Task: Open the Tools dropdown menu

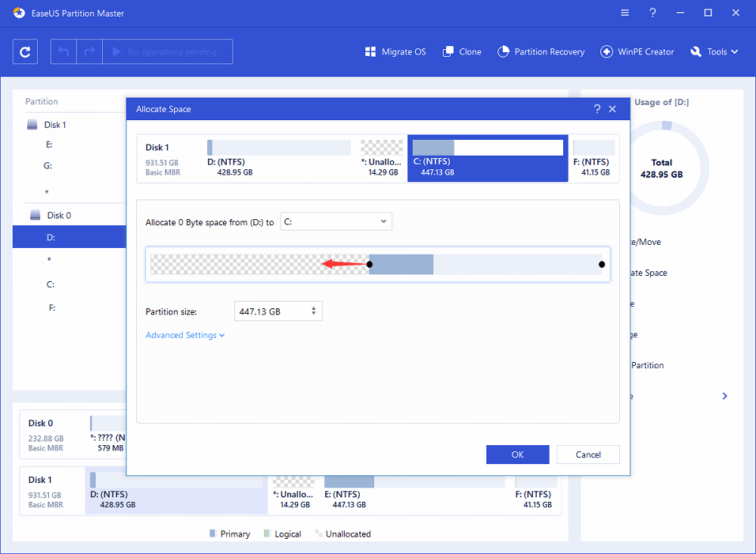Action: (708, 52)
